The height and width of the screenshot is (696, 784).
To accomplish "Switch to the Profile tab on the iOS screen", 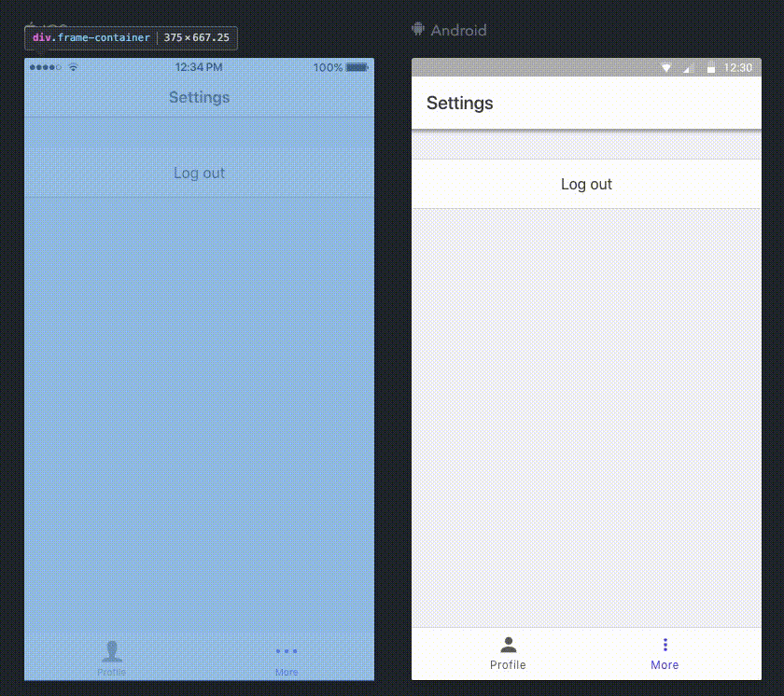I will [x=111, y=658].
